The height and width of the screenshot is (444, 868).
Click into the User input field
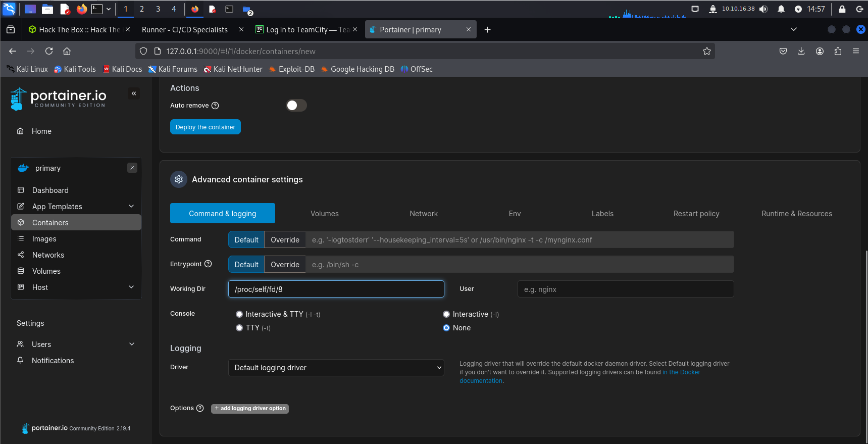(625, 289)
